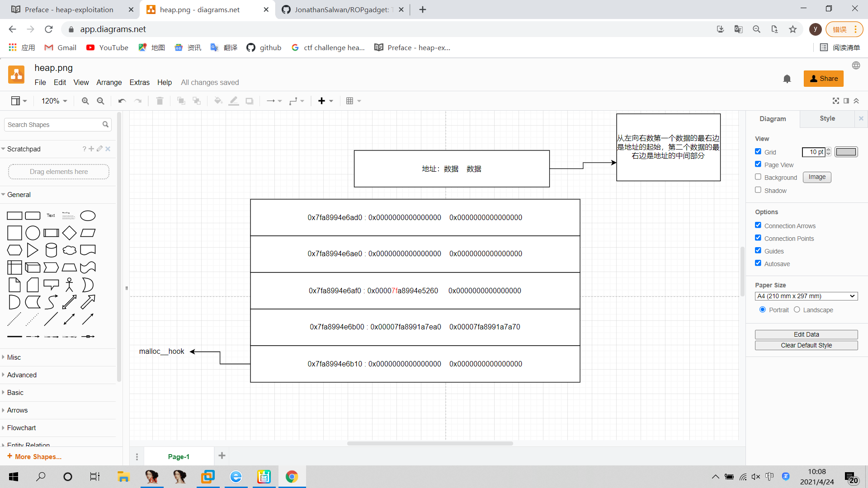Open the 120% zoom level dropdown
The height and width of the screenshot is (488, 868).
(54, 101)
